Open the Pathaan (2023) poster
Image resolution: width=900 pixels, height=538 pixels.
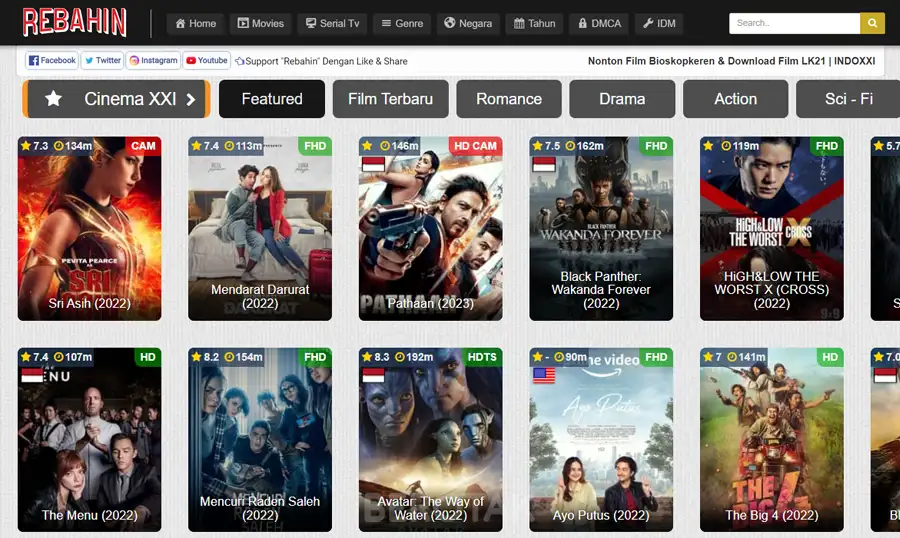pyautogui.click(x=430, y=229)
